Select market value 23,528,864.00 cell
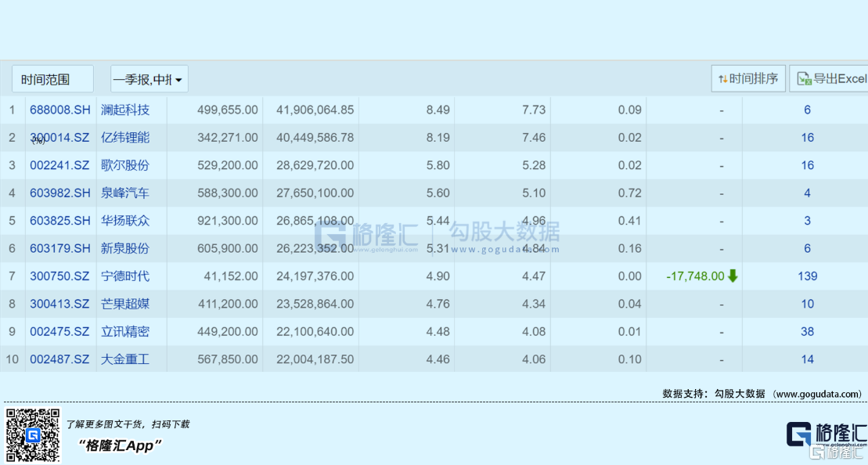 315,304
